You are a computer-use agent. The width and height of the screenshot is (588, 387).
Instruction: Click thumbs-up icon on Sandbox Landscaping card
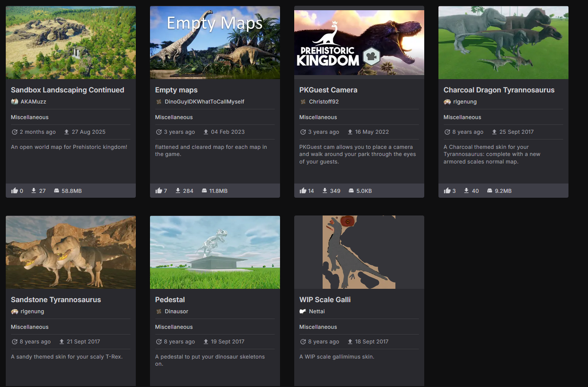15,191
